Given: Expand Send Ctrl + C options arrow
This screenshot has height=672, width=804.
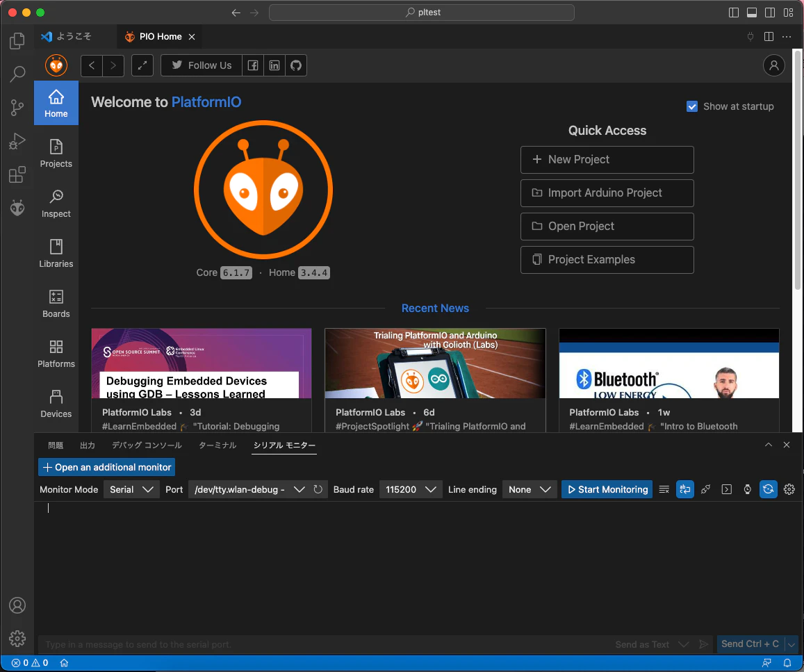Looking at the screenshot, I should [x=791, y=644].
